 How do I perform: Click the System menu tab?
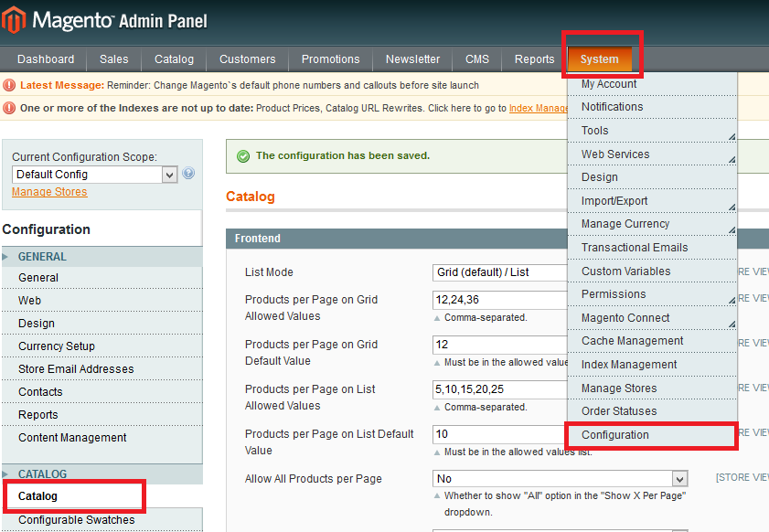599,59
